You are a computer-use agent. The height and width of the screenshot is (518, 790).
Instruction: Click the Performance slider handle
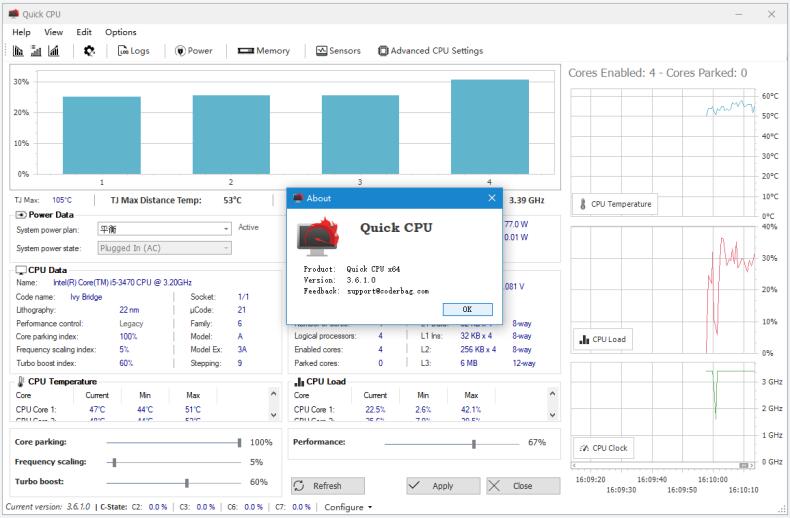coord(474,443)
